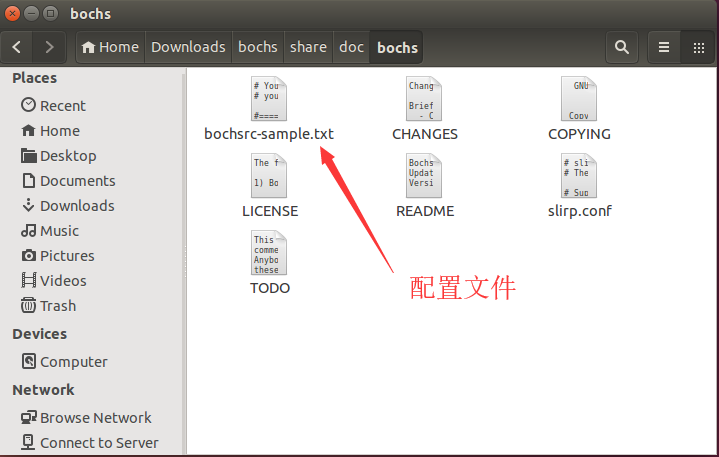Click the Music note icon in sidebar
This screenshot has width=719, height=457.
[x=28, y=231]
